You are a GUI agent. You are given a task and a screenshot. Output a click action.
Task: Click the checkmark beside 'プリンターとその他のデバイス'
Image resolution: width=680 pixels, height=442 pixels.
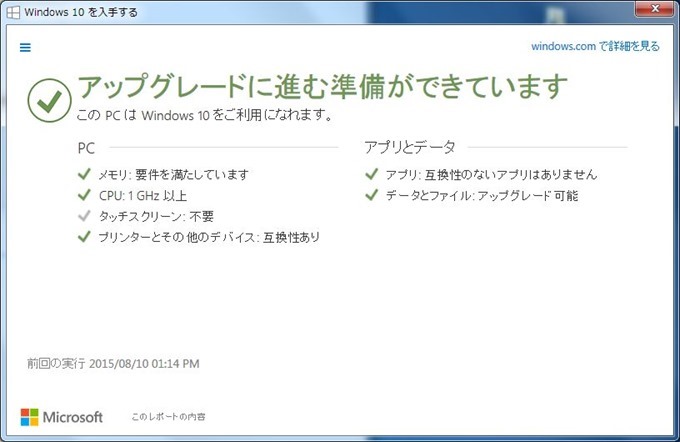pos(84,236)
